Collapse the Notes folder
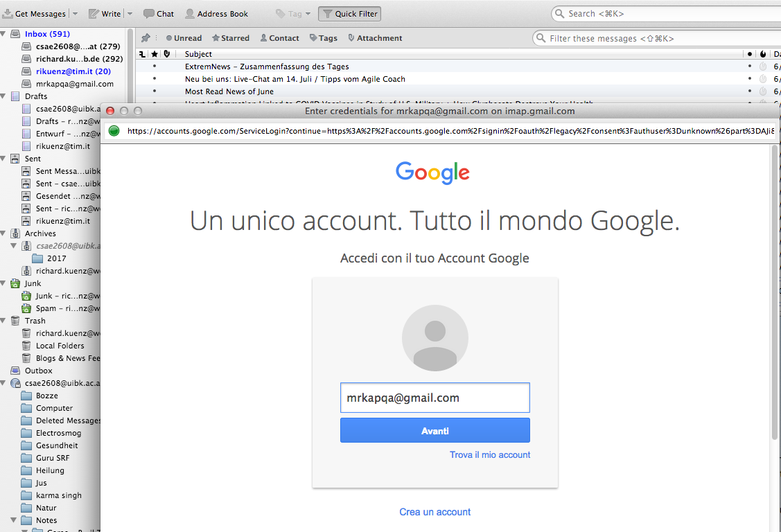The image size is (781, 532). tap(14, 520)
